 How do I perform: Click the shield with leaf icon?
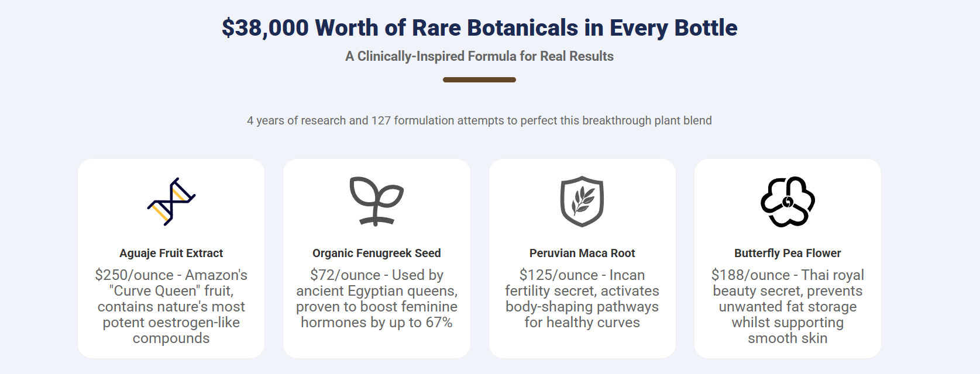click(582, 201)
